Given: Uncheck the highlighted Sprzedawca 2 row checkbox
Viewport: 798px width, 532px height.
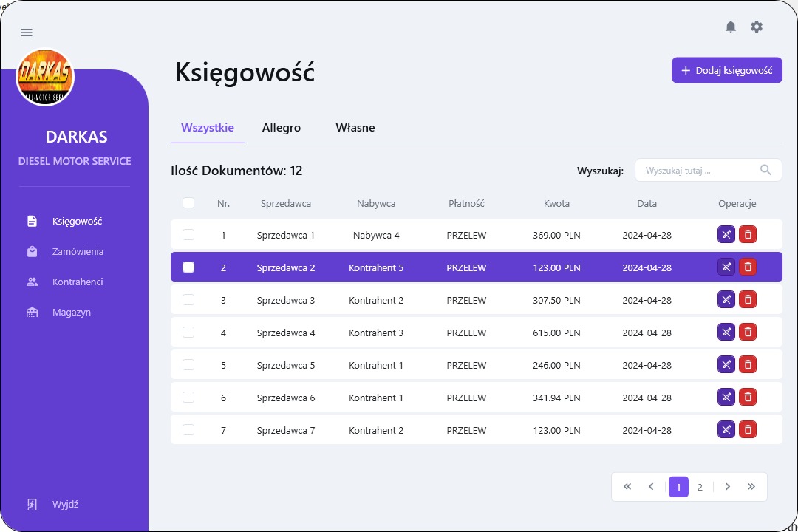Looking at the screenshot, I should 188,267.
